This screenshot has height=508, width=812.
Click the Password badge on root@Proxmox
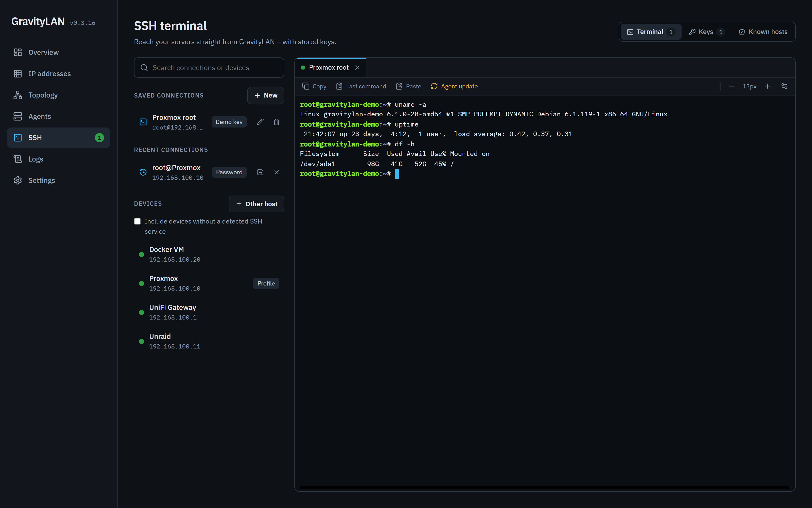[229, 172]
